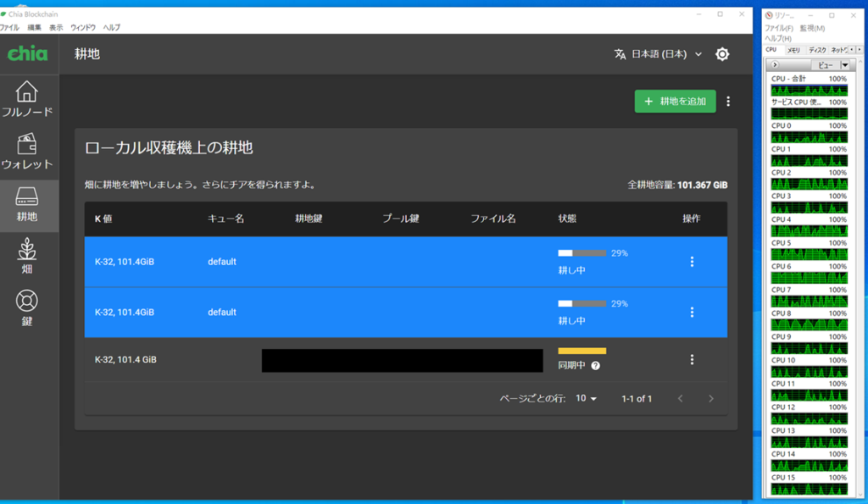Open more options beside 耕地を追加
This screenshot has height=504, width=868.
pyautogui.click(x=728, y=102)
